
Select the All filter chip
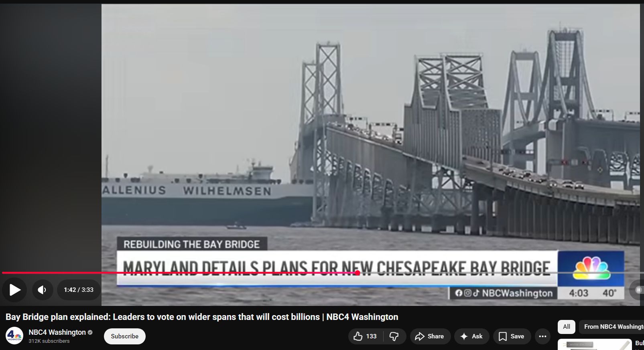[567, 327]
